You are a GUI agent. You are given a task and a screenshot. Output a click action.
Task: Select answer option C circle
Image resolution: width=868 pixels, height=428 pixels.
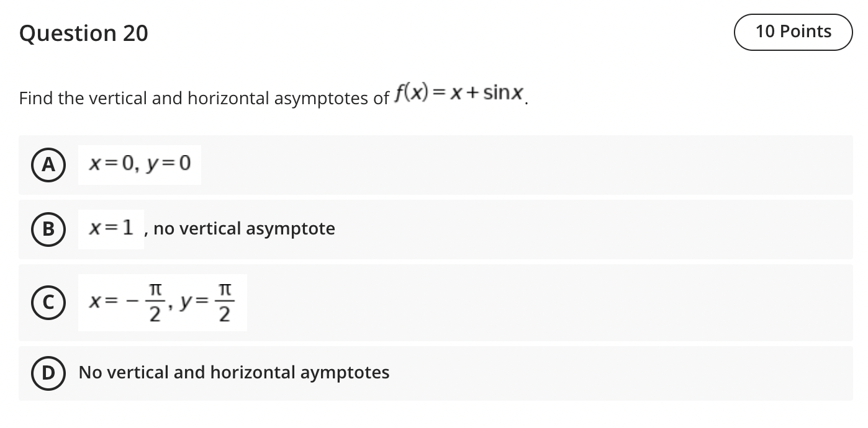click(x=48, y=303)
